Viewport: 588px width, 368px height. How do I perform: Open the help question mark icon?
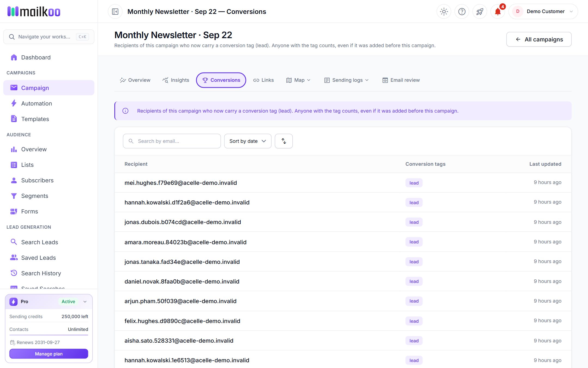462,11
